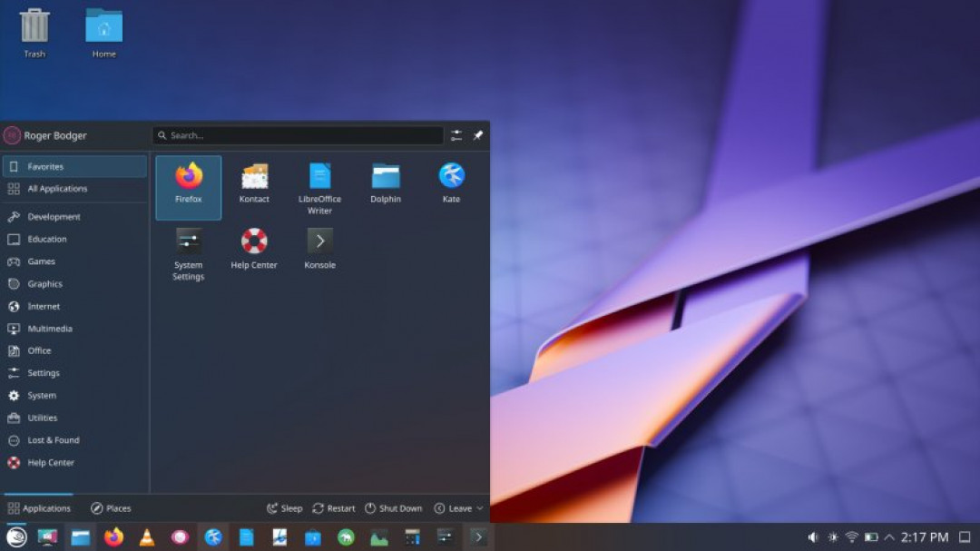The image size is (980, 551).
Task: Select the All Applications category
Action: tap(57, 189)
